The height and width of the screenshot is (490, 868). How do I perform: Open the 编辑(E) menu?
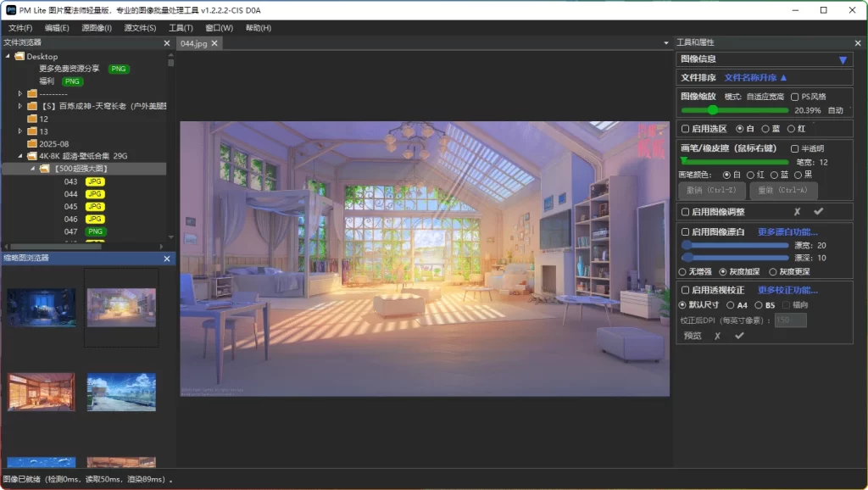point(57,28)
